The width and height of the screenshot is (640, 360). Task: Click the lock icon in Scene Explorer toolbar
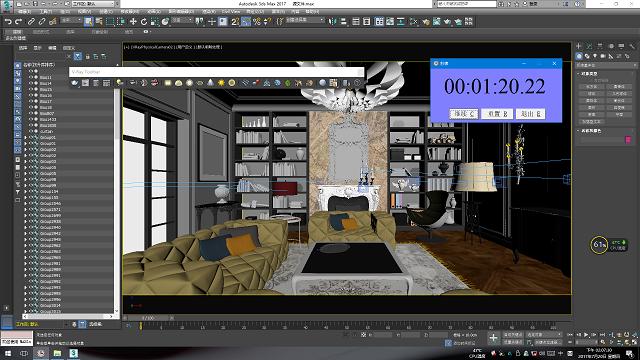click(87, 56)
